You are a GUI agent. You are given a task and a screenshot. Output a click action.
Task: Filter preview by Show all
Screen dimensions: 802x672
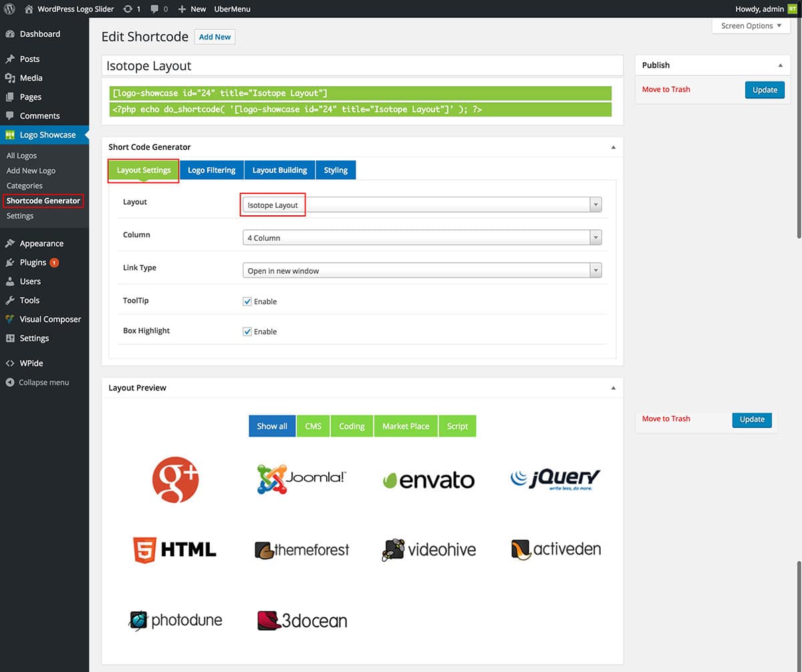pyautogui.click(x=272, y=426)
